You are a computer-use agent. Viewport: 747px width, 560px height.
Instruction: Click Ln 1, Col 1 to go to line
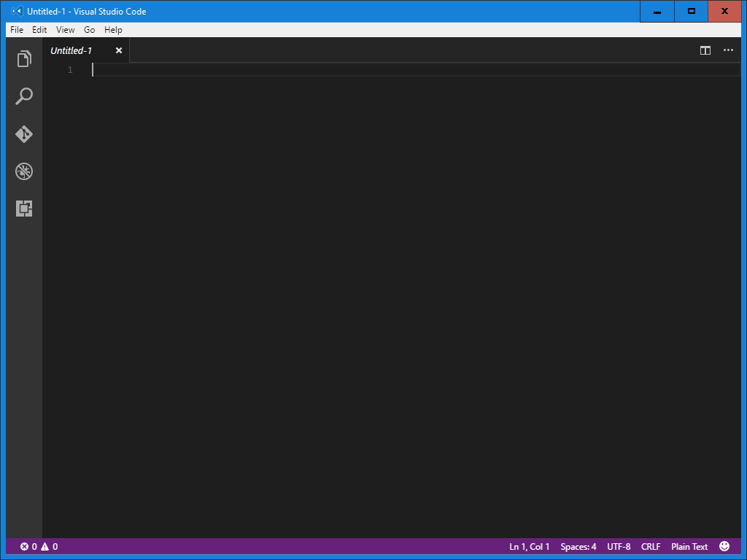click(529, 546)
